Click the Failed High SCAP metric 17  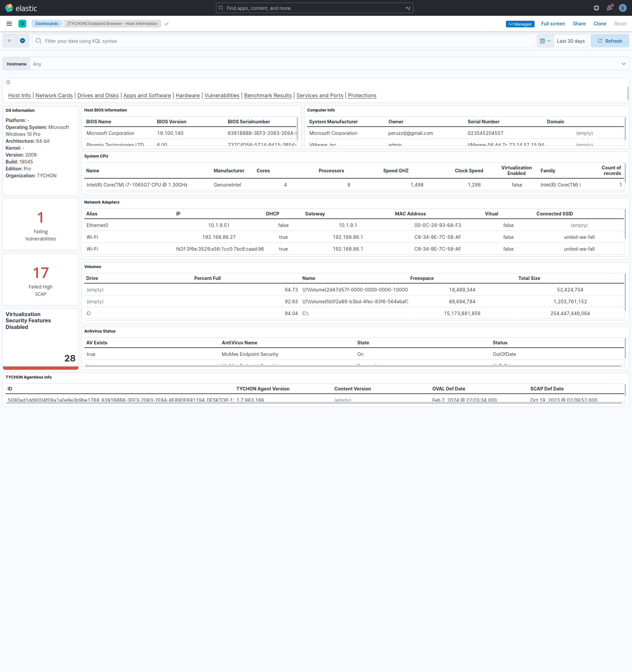[40, 273]
